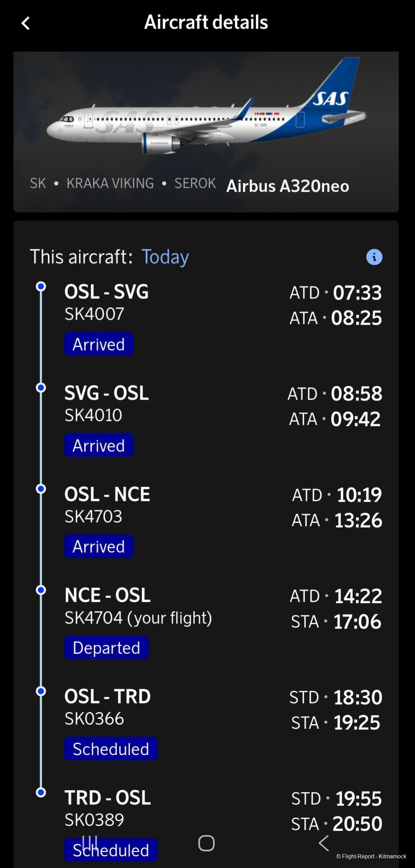Select the OSL - SVG flight SK4007
Image resolution: width=415 pixels, height=868 pixels.
click(x=107, y=302)
